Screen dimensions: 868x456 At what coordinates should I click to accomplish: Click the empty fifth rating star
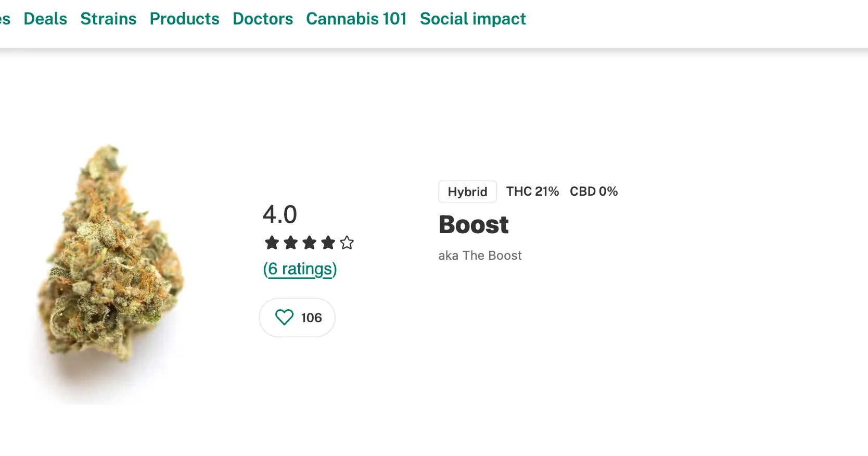[x=347, y=243]
